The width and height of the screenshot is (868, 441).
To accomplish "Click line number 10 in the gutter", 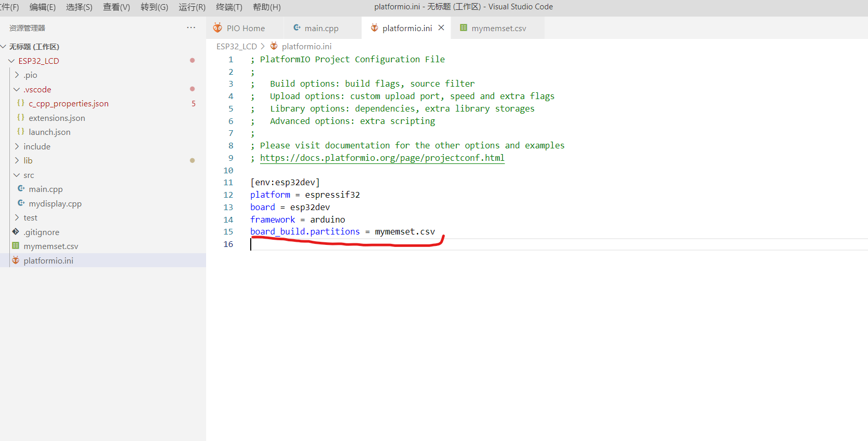I will tap(228, 170).
